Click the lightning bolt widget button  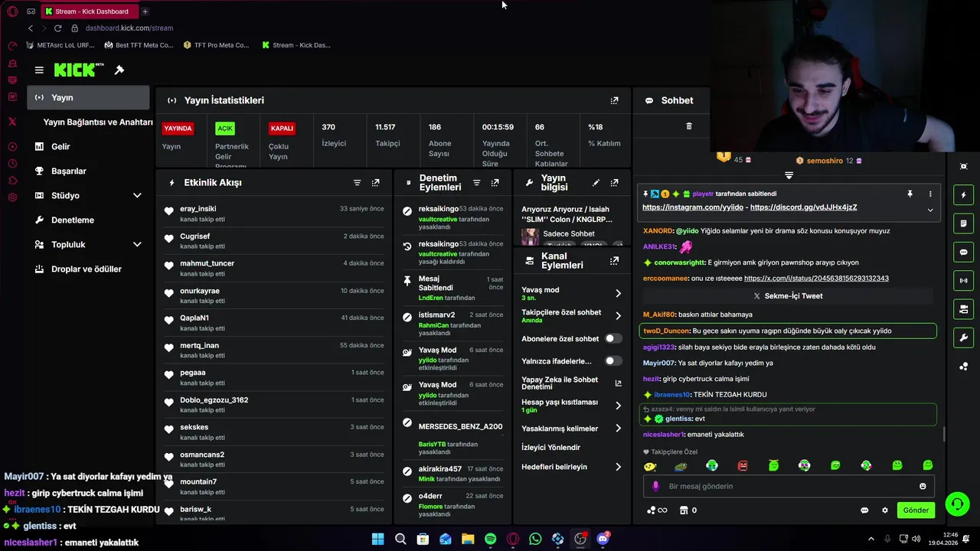pos(963,194)
